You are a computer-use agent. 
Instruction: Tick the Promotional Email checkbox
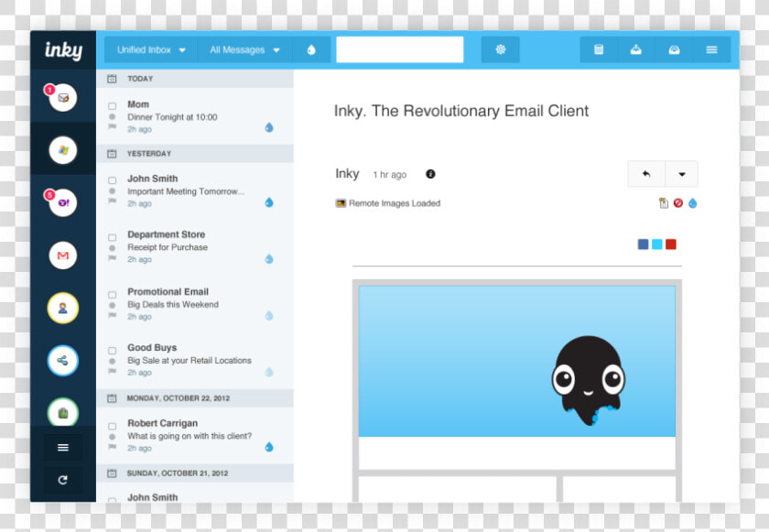click(x=113, y=295)
